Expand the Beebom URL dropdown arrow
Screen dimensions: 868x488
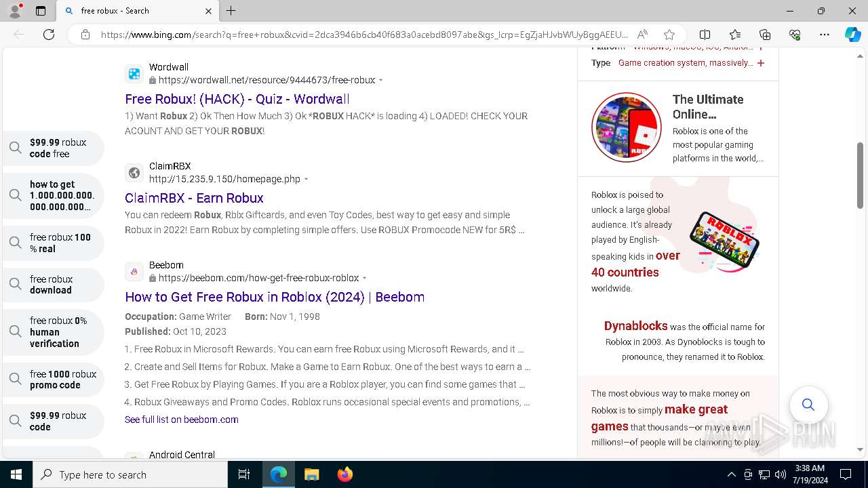pyautogui.click(x=365, y=278)
